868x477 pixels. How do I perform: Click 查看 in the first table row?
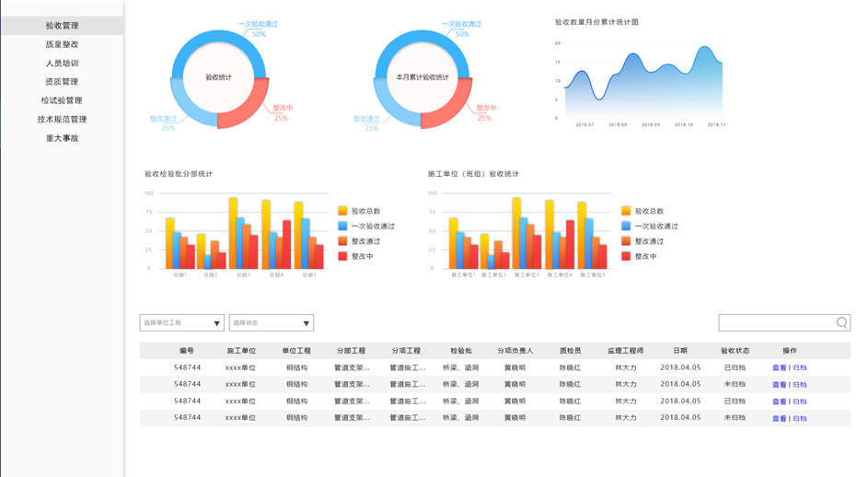780,367
